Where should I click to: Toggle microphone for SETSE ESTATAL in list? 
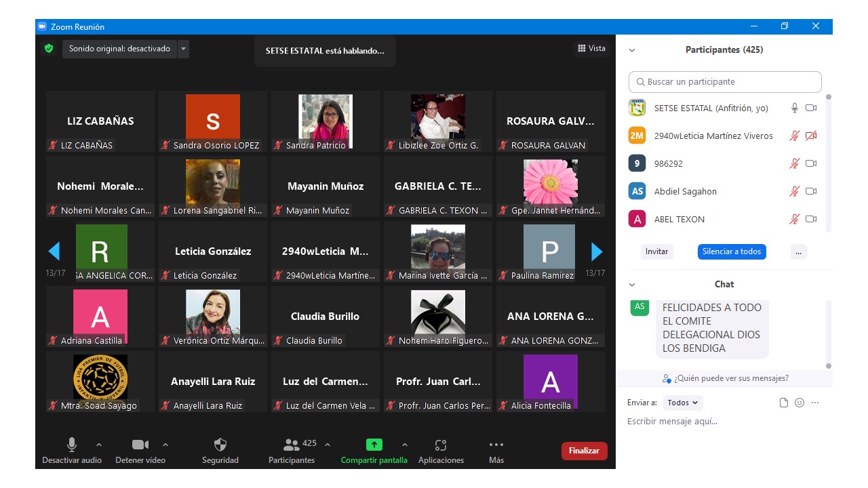click(x=795, y=108)
